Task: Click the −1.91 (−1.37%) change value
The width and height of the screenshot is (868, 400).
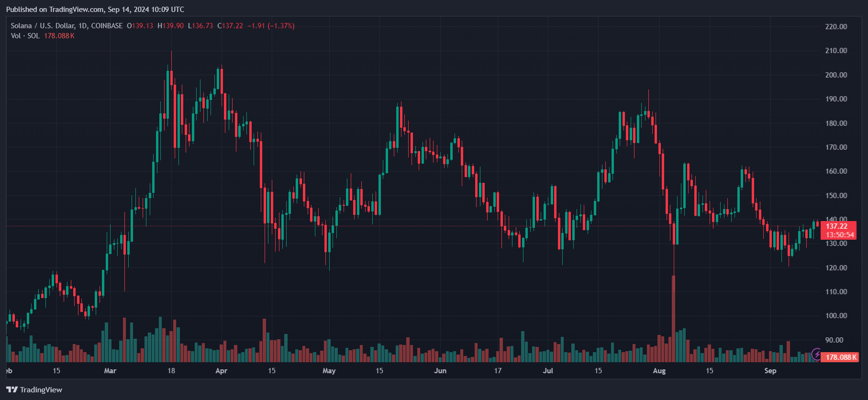Action: tap(271, 26)
